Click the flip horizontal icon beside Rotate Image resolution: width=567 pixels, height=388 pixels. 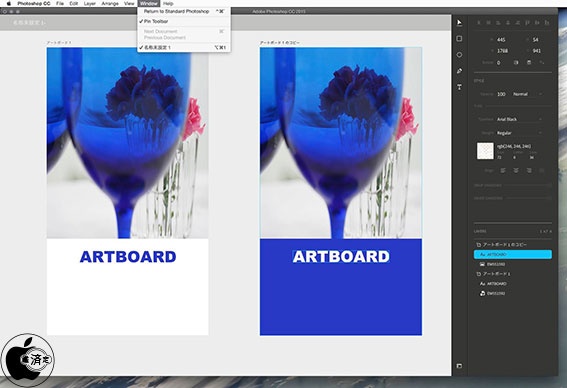click(516, 63)
